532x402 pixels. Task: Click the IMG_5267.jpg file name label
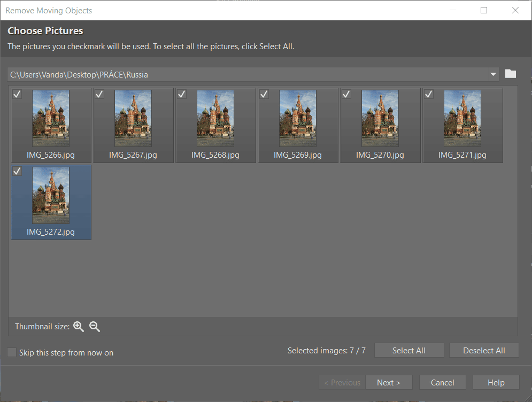[x=133, y=155]
